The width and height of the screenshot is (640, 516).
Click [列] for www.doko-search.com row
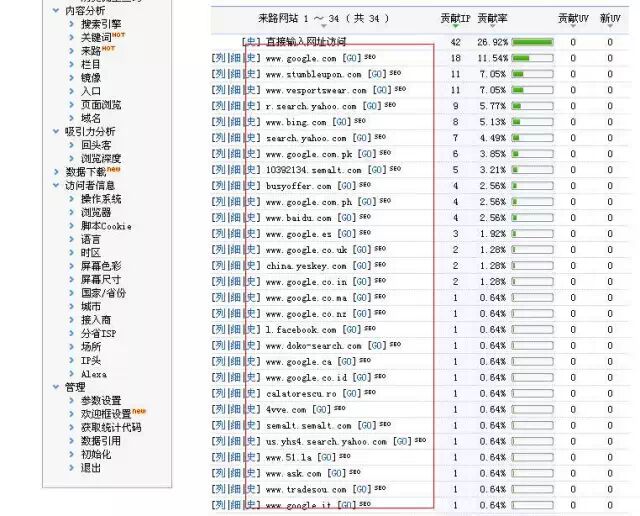219,345
